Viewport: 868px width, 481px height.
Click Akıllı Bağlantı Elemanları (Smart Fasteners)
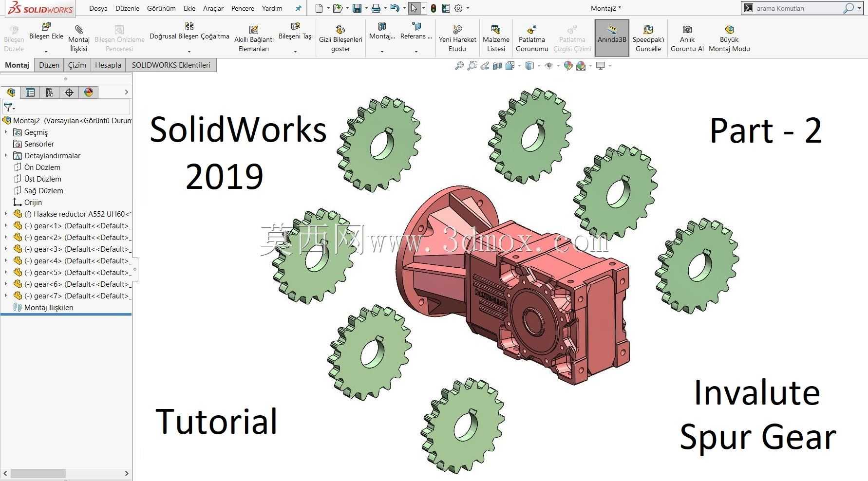[254, 37]
